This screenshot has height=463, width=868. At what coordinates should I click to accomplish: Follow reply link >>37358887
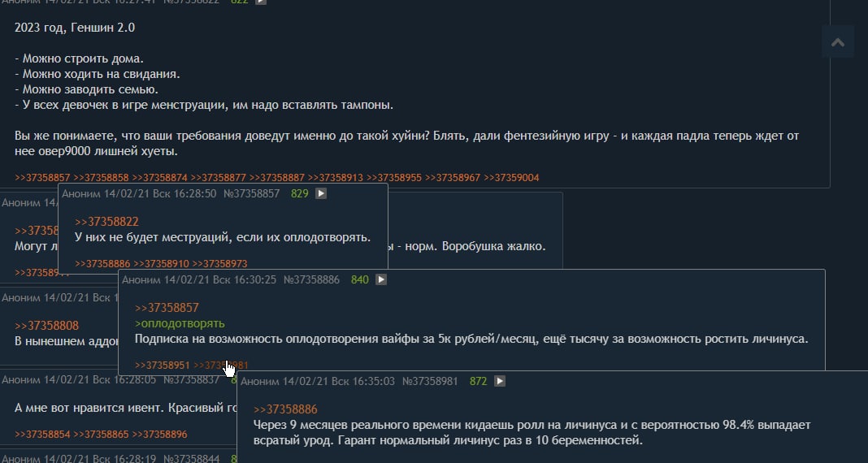(277, 178)
